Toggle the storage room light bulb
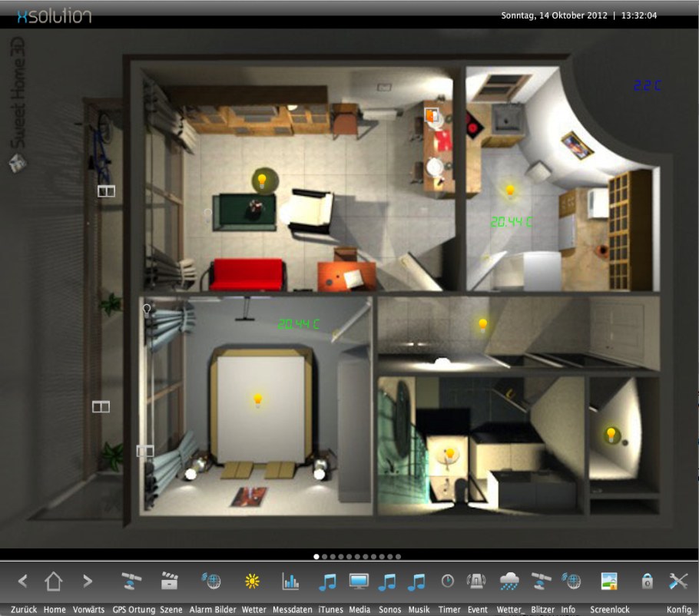 click(x=611, y=435)
